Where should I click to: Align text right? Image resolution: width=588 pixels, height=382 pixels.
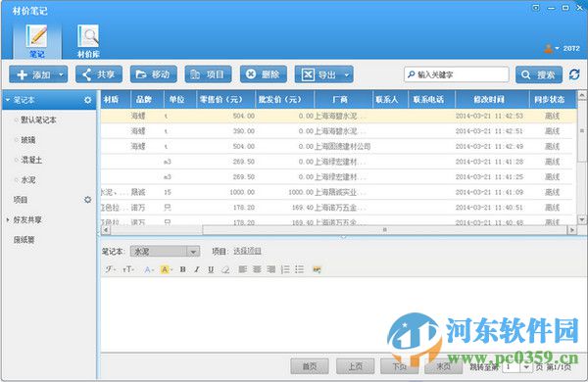[x=271, y=269]
